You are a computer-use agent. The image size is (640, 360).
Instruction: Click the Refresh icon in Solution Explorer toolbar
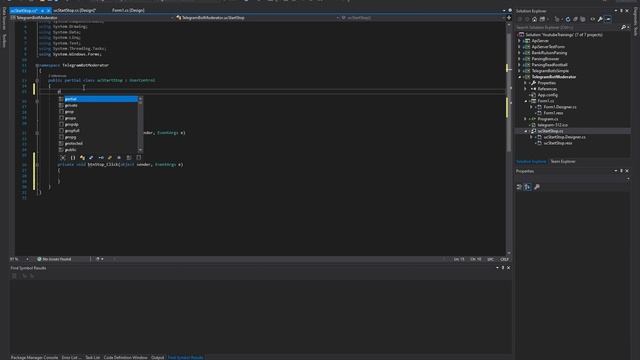pyautogui.click(x=567, y=19)
